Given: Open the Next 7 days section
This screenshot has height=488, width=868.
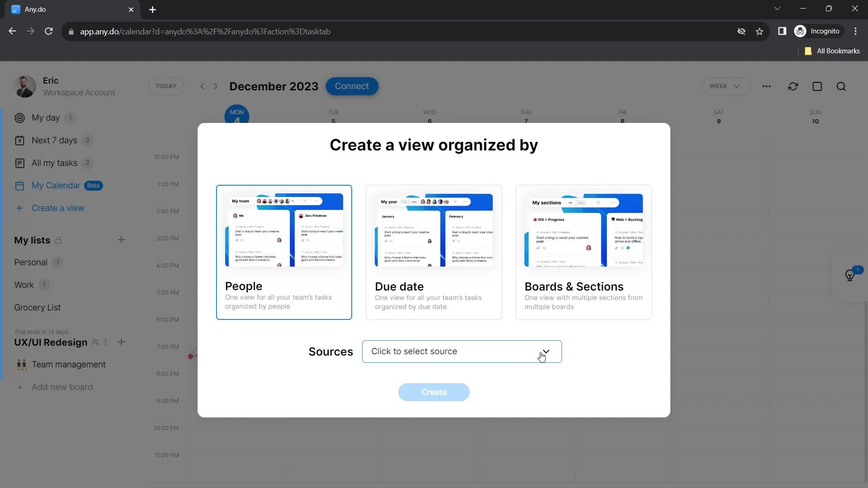Looking at the screenshot, I should (54, 140).
